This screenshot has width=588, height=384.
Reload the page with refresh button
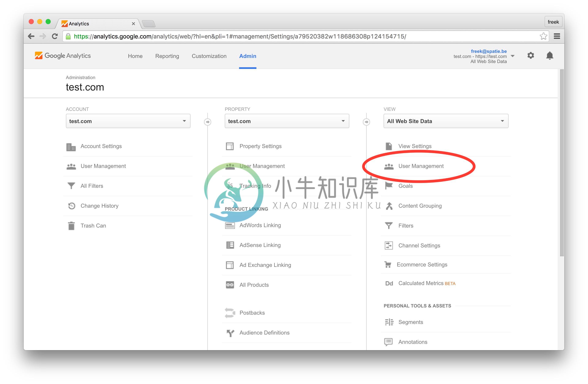click(x=55, y=36)
